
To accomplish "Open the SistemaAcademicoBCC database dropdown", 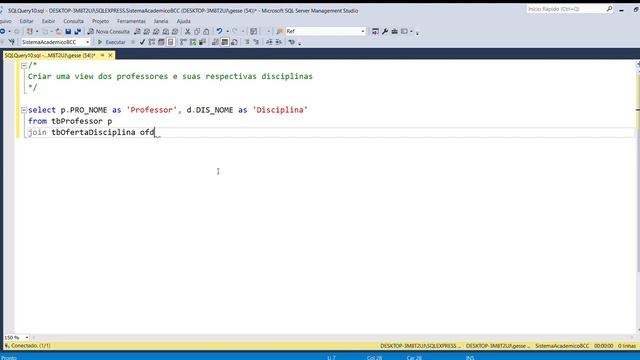I will [x=87, y=42].
